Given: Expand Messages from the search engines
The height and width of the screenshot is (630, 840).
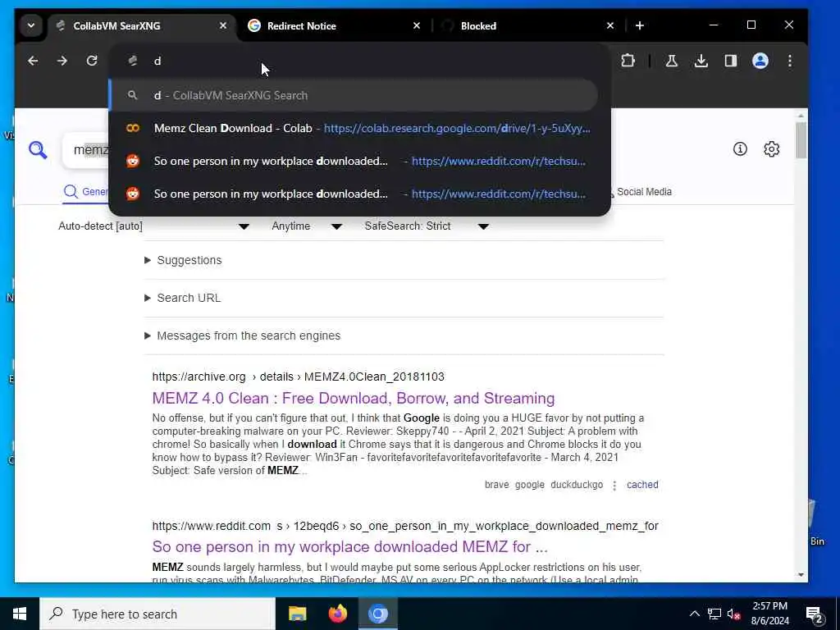Looking at the screenshot, I should (243, 336).
